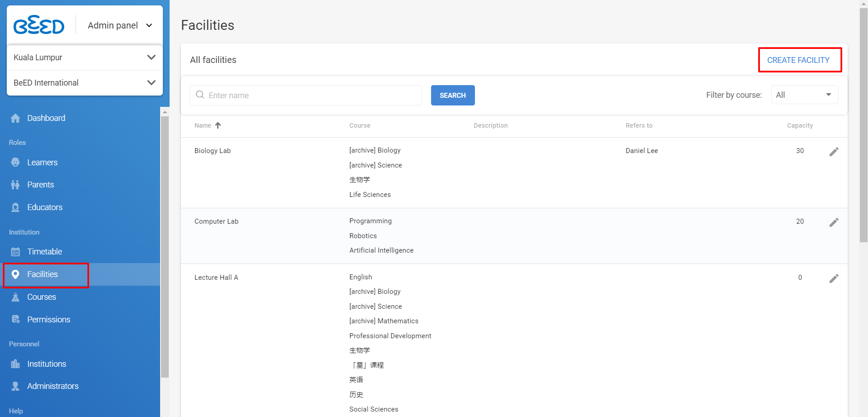The width and height of the screenshot is (868, 417).
Task: Click the Parents icon in sidebar
Action: [15, 185]
